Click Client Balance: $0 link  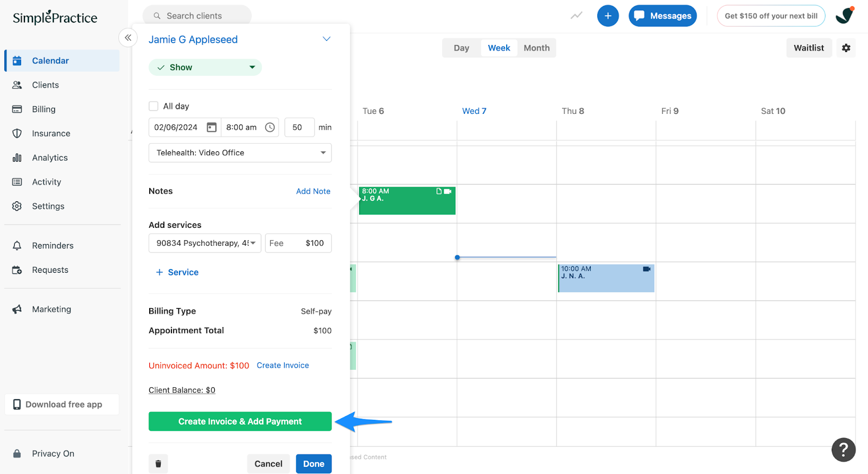[182, 390]
